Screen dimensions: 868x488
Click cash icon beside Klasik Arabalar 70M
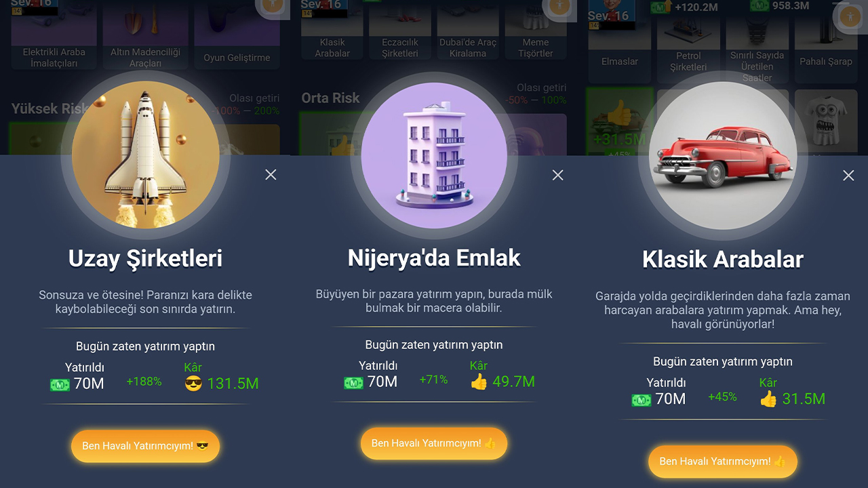[x=642, y=400]
